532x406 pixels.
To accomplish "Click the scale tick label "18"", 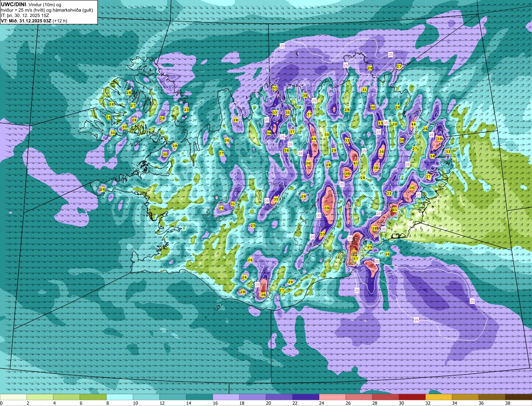I will pos(242,403).
